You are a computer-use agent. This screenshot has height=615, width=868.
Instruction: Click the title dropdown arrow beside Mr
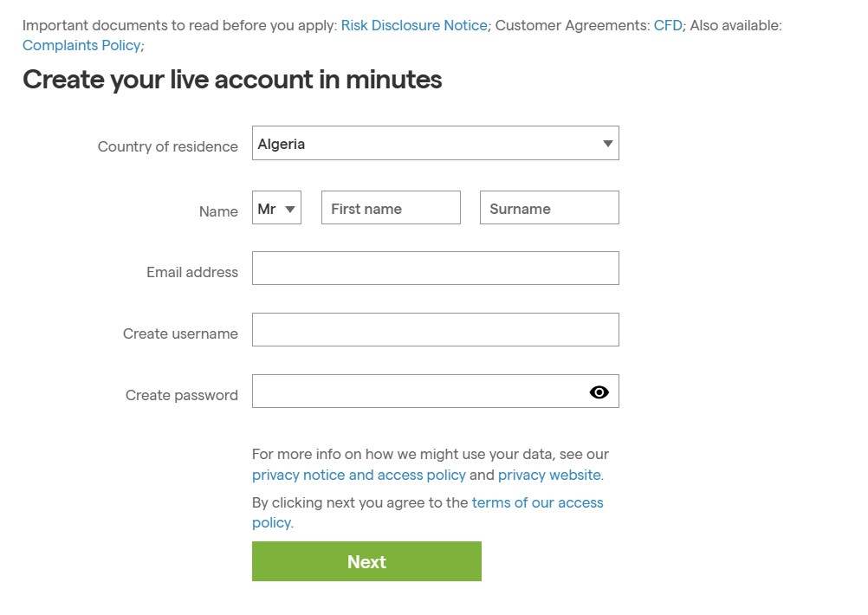tap(290, 210)
